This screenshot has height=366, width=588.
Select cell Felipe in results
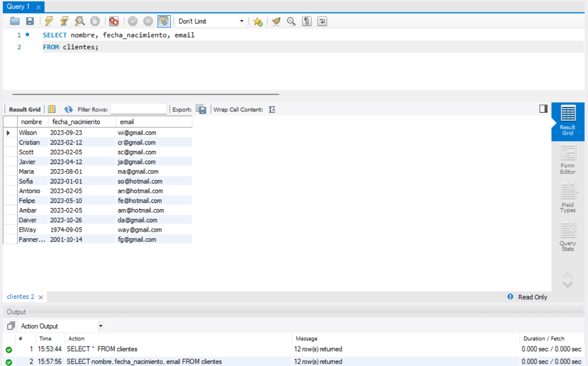pyautogui.click(x=33, y=201)
